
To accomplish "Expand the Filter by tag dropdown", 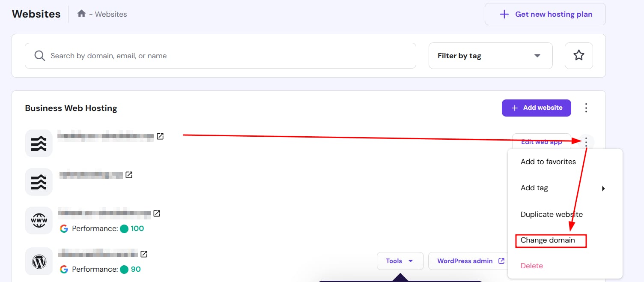I will 490,56.
